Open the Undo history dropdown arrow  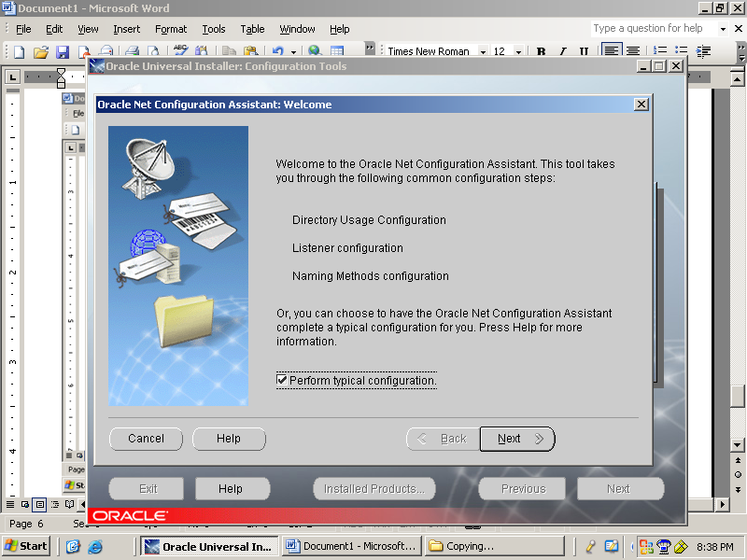(293, 51)
